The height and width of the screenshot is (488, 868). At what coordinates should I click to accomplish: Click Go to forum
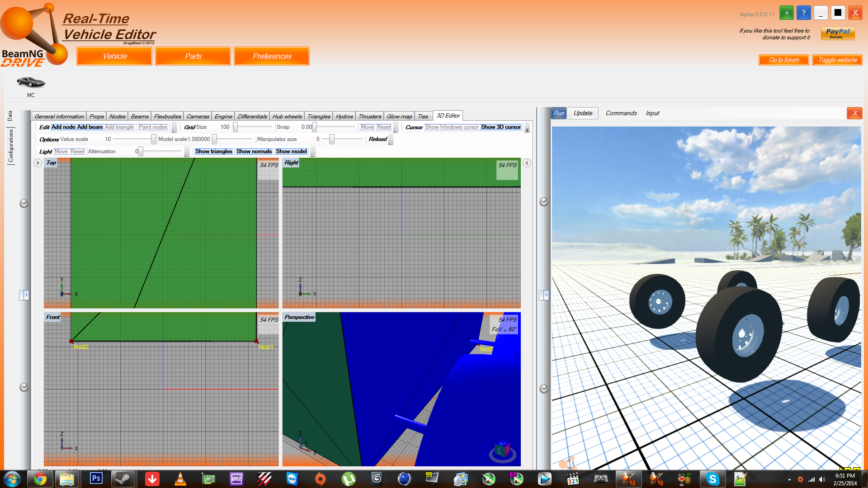(784, 60)
